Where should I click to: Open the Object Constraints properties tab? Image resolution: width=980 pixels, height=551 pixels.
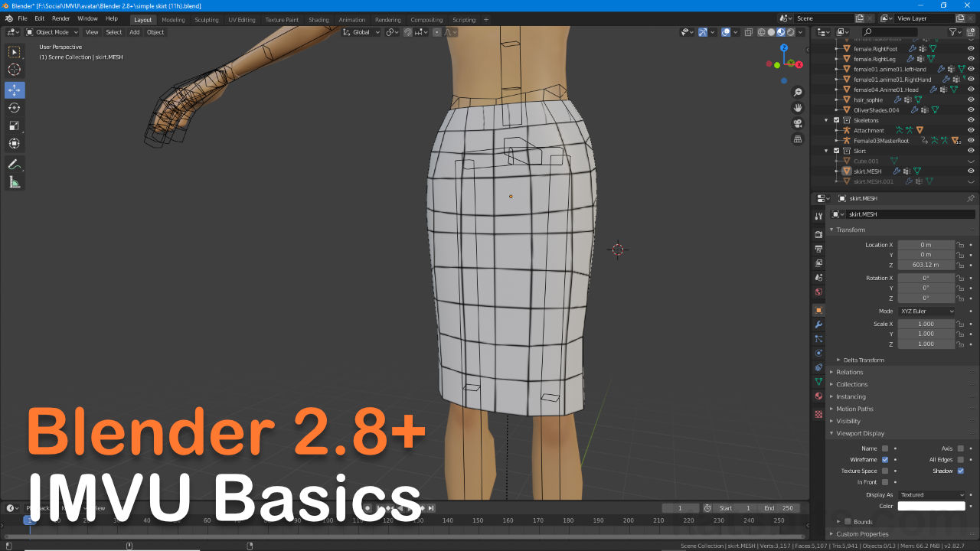pyautogui.click(x=818, y=367)
